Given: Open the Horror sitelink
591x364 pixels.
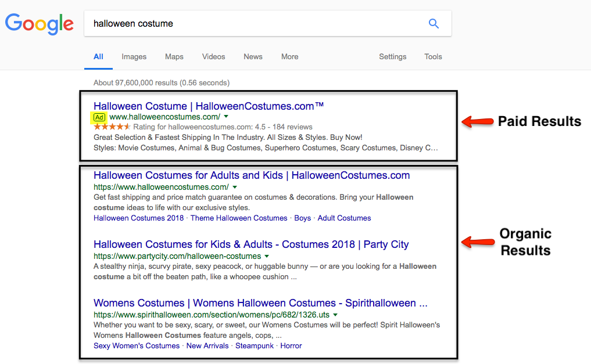Looking at the screenshot, I should tap(291, 346).
